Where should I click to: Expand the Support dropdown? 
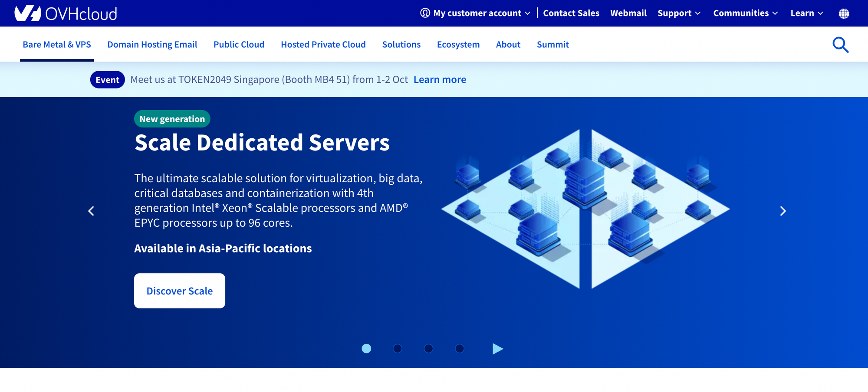coord(679,13)
